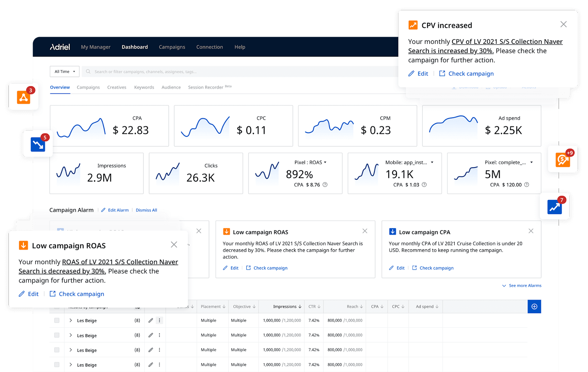Click the blue plus icon in the table header
Screen dimensions: 588x372
point(534,306)
